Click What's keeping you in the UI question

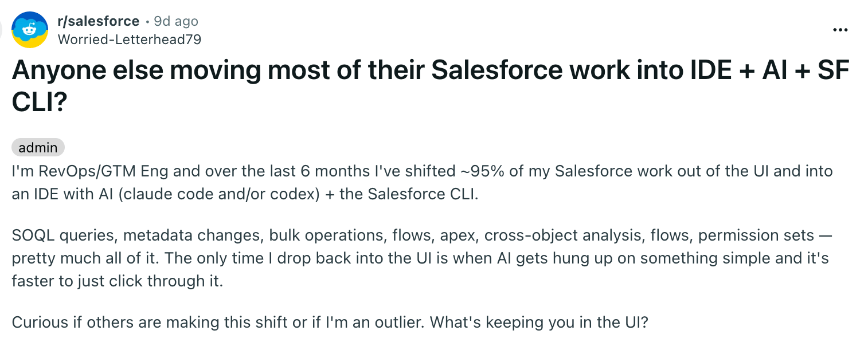(539, 322)
